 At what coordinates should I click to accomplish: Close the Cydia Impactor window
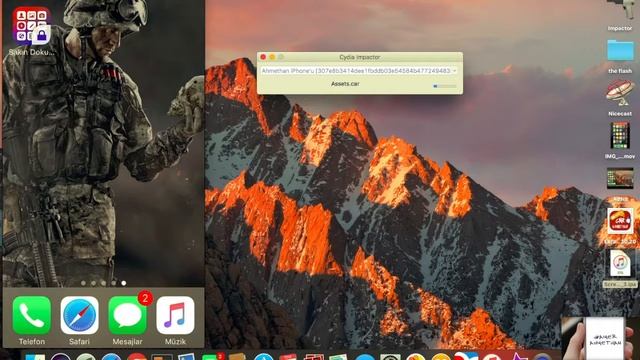tap(263, 57)
